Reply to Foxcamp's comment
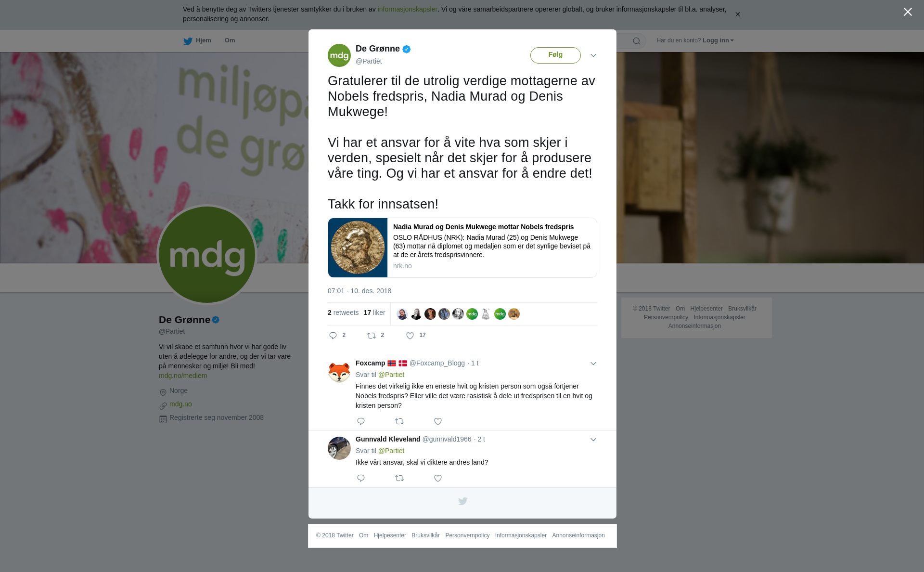The image size is (924, 572). (x=361, y=421)
